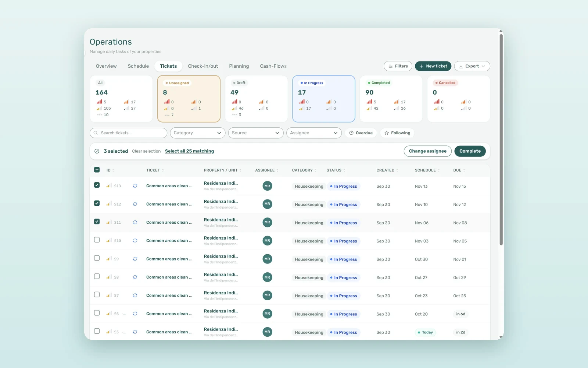Open the Category filter dropdown
This screenshot has width=588, height=368.
tap(198, 133)
